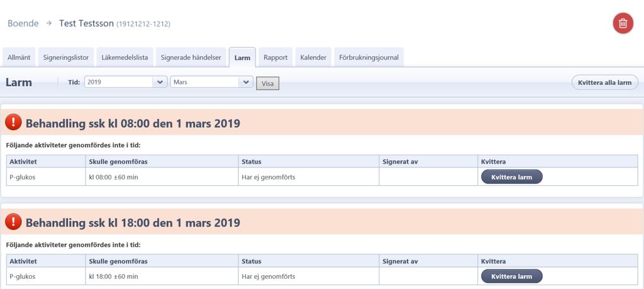This screenshot has height=289, width=644.
Task: Click alert icon for 18:00 treatment
Action: pyautogui.click(x=14, y=222)
